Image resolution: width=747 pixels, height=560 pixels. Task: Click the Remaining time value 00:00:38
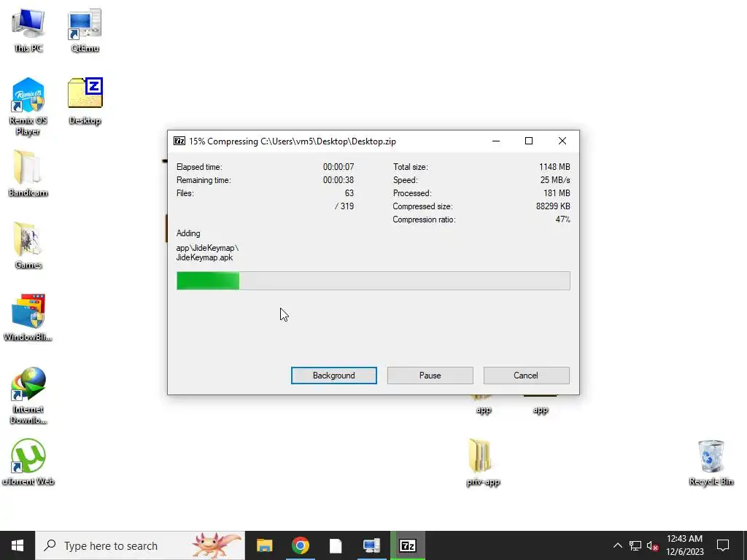coord(338,180)
